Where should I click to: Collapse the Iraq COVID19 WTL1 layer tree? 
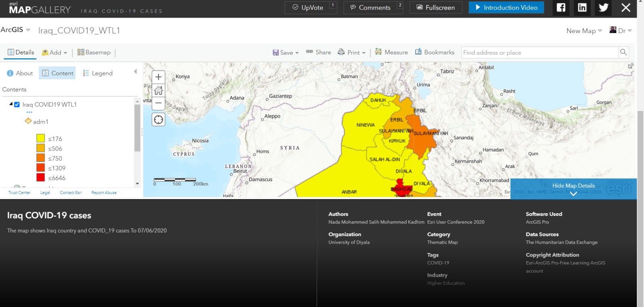pos(11,104)
